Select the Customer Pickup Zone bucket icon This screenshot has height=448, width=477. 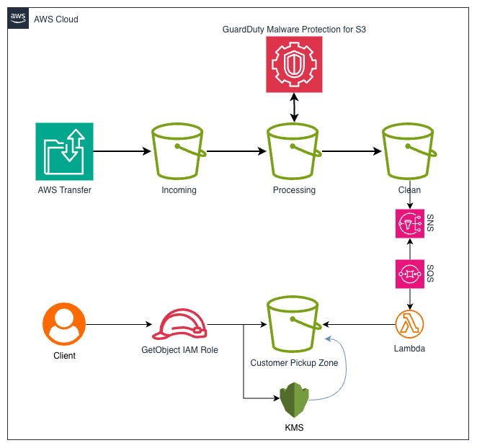294,324
